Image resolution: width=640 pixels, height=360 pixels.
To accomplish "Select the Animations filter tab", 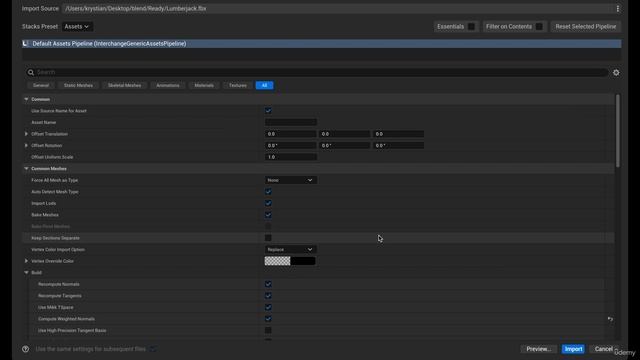I will click(168, 85).
